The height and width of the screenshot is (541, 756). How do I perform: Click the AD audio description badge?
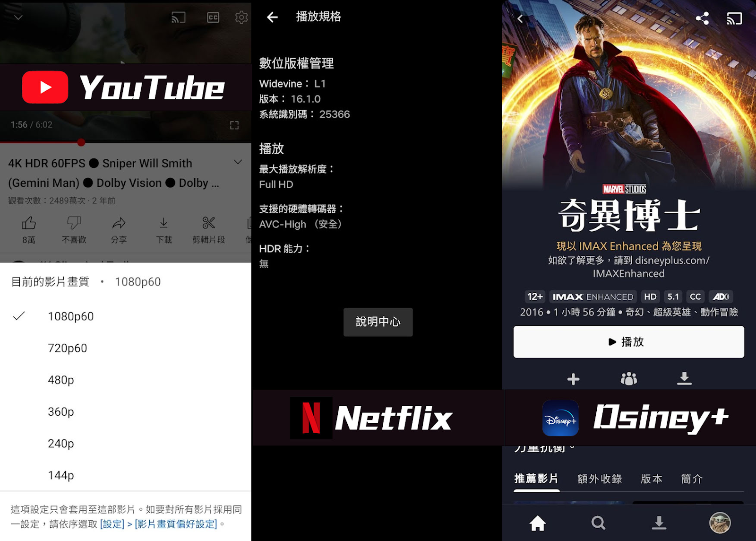pyautogui.click(x=721, y=297)
